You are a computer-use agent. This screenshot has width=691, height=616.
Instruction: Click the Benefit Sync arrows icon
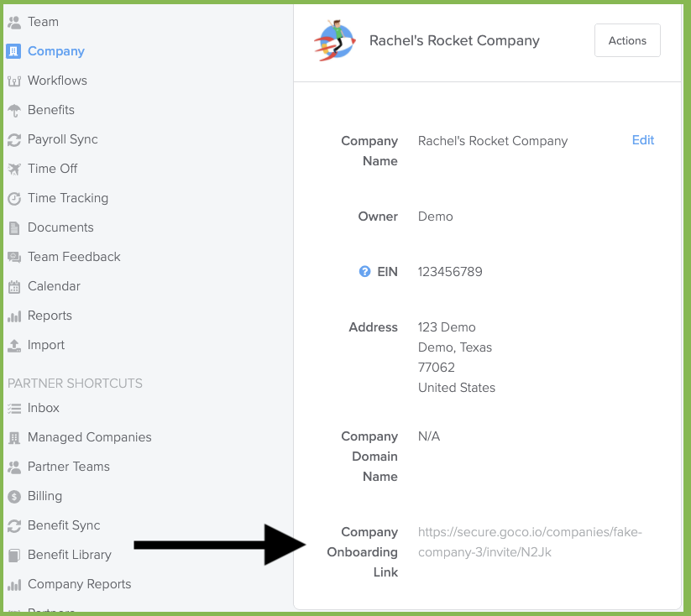click(14, 525)
